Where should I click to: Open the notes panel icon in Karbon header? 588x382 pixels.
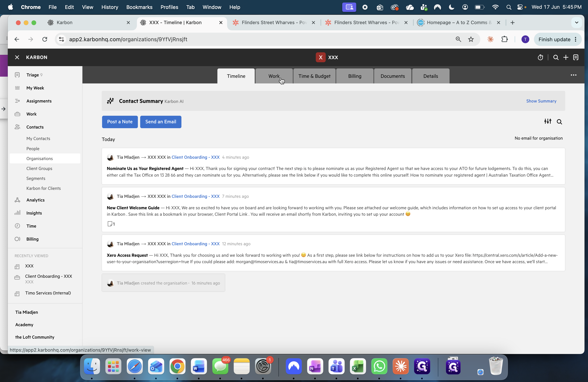576,57
